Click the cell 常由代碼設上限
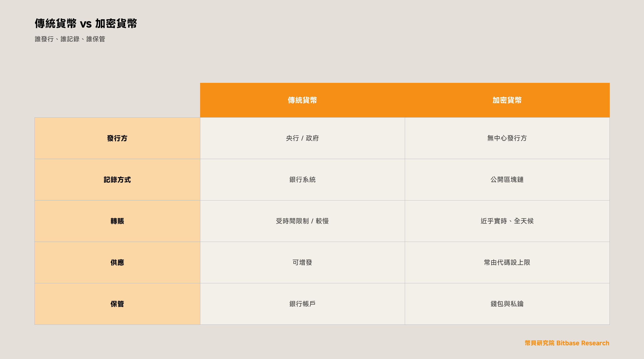 [x=507, y=262]
